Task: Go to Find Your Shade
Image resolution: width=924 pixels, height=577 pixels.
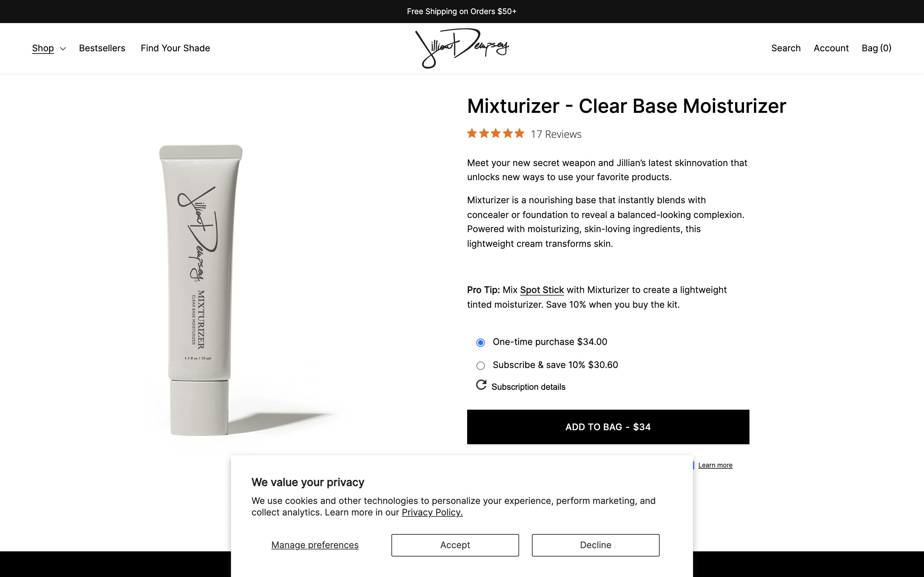Action: [x=175, y=48]
